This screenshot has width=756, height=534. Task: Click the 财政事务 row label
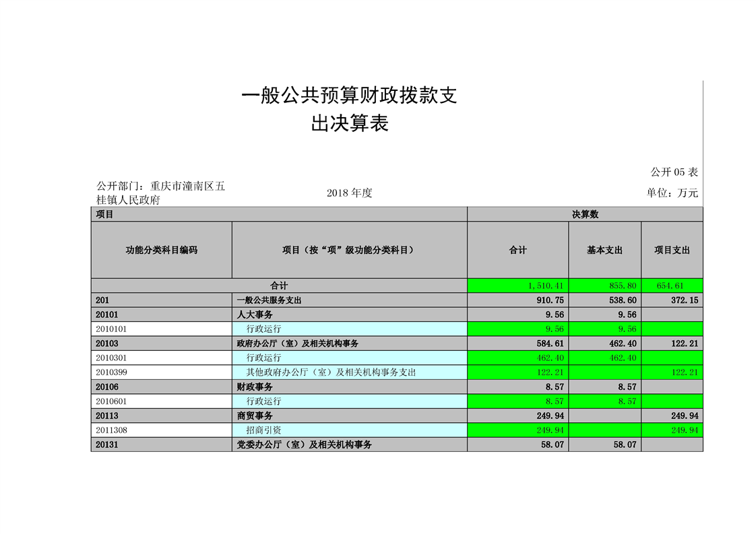pyautogui.click(x=255, y=387)
